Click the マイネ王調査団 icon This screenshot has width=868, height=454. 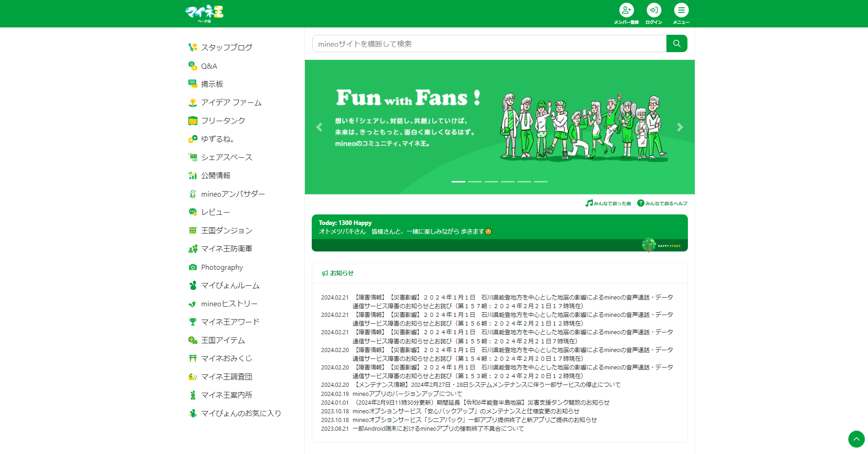click(193, 377)
